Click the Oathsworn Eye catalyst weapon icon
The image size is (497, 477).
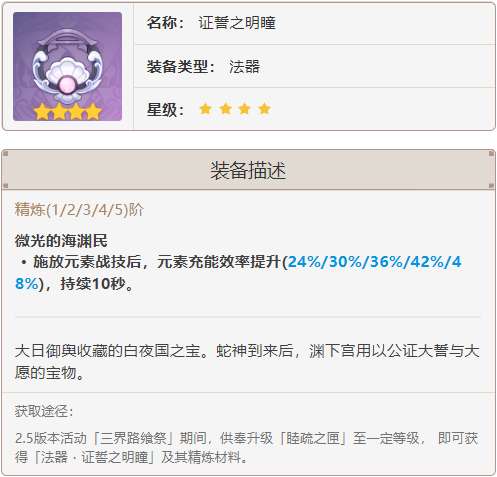point(67,66)
